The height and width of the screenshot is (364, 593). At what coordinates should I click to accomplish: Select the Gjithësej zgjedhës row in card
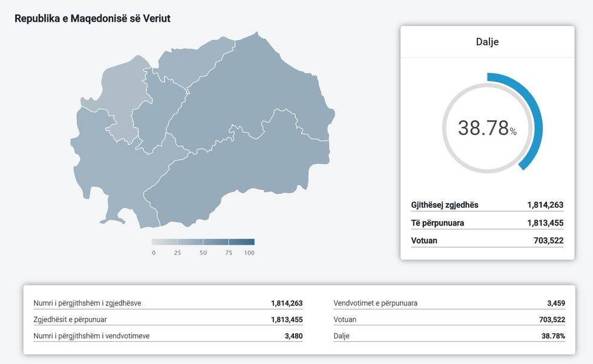tap(487, 205)
